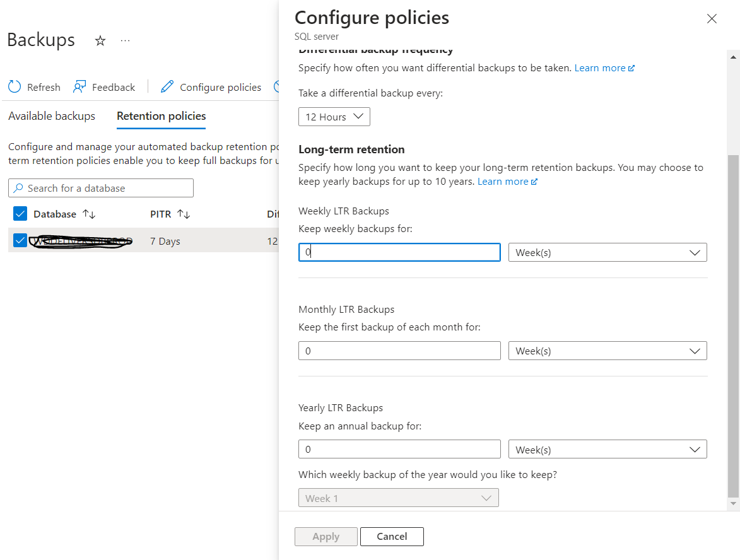Select the Retention policies tab
Image resolution: width=740 pixels, height=560 pixels.
(x=162, y=116)
